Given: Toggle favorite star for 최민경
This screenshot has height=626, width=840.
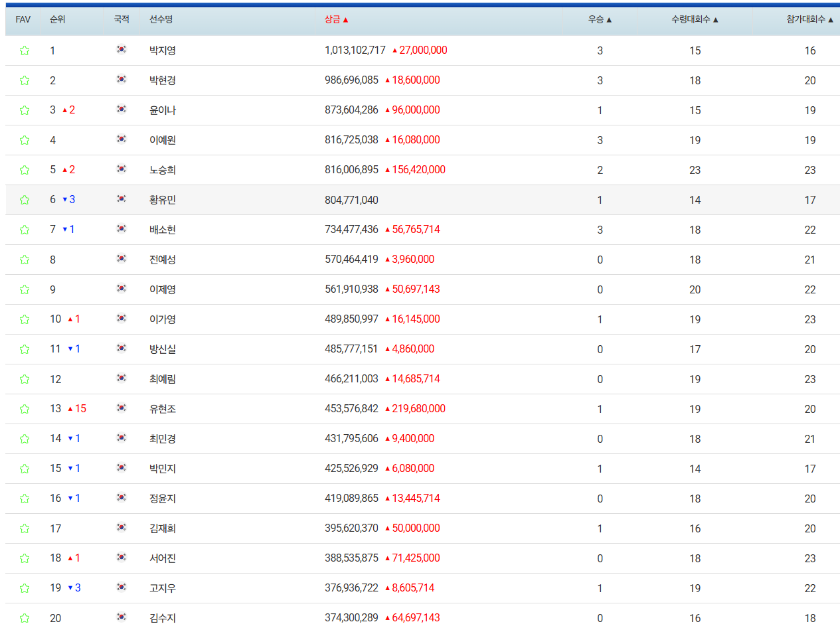Looking at the screenshot, I should (x=25, y=439).
